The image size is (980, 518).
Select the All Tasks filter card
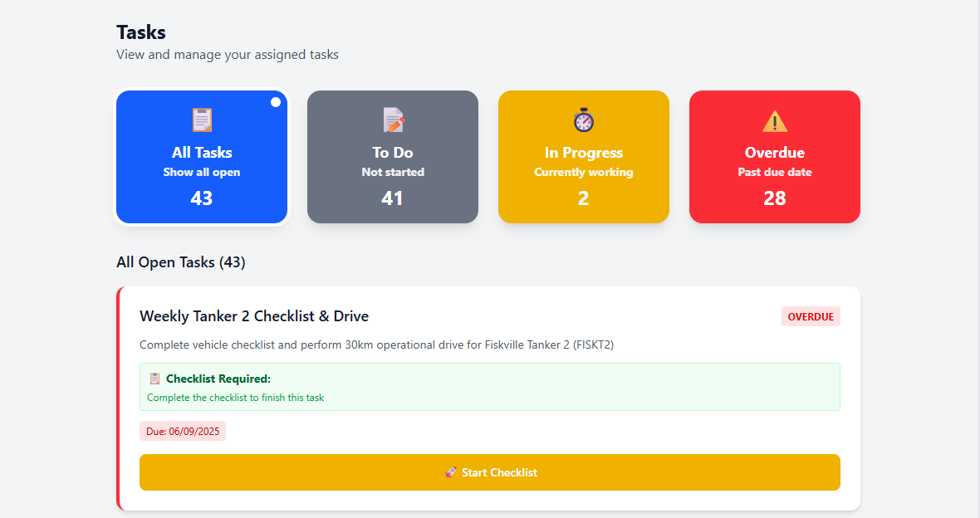pyautogui.click(x=201, y=157)
